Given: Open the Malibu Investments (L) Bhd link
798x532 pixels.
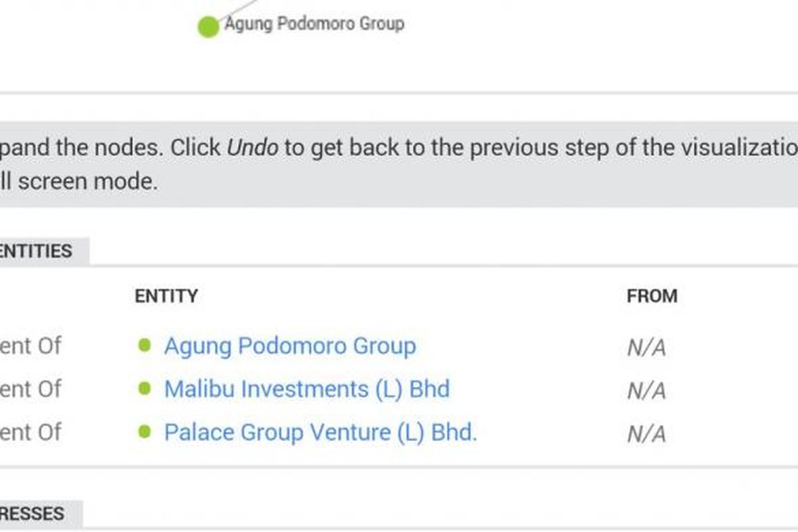Looking at the screenshot, I should (307, 389).
